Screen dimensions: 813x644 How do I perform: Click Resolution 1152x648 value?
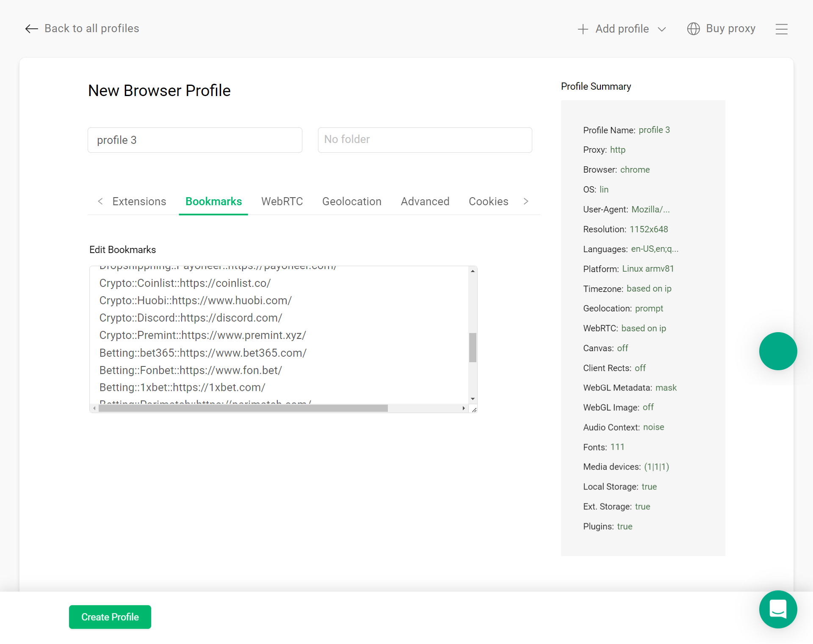(x=649, y=229)
